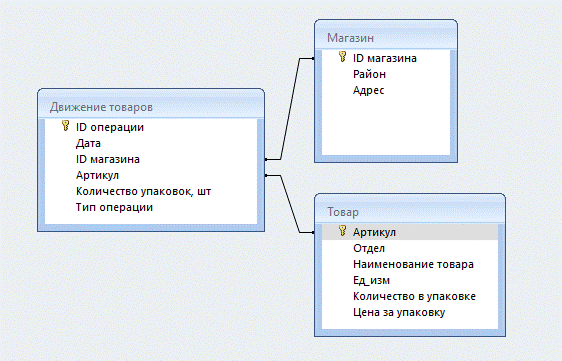Image resolution: width=562 pixels, height=361 pixels.
Task: Click the key icon beside ID операции
Action: [65, 126]
